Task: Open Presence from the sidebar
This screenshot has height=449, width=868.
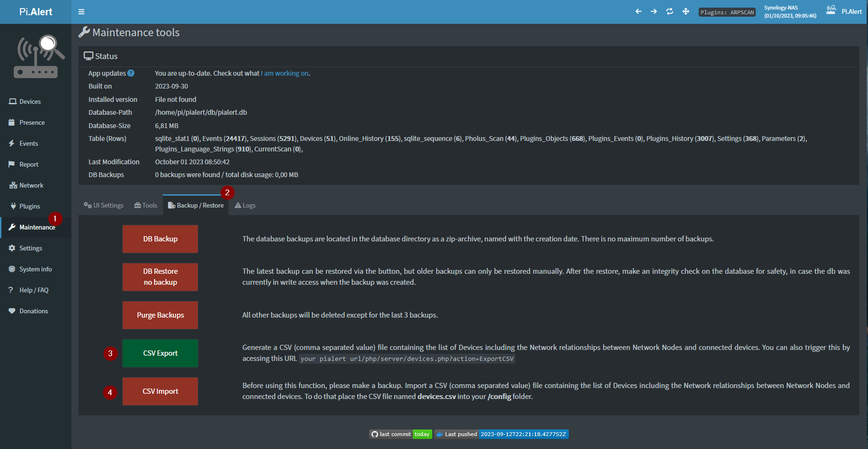Action: 32,122
